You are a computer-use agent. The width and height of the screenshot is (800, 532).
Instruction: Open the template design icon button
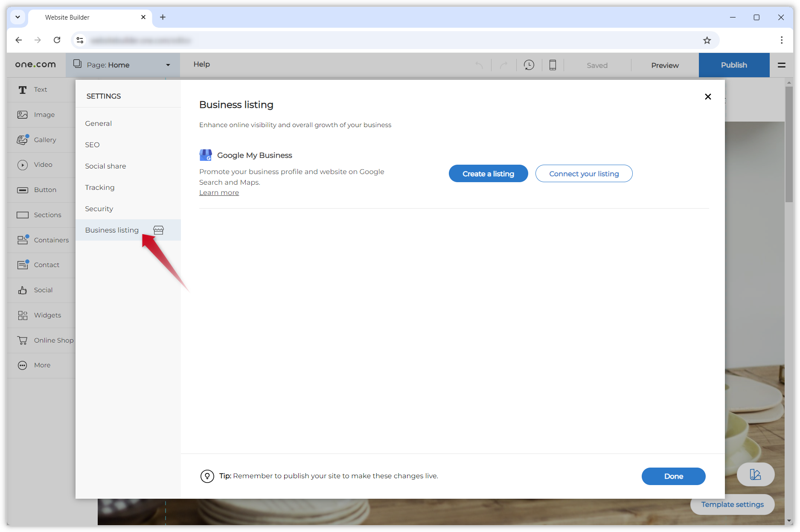coord(755,474)
